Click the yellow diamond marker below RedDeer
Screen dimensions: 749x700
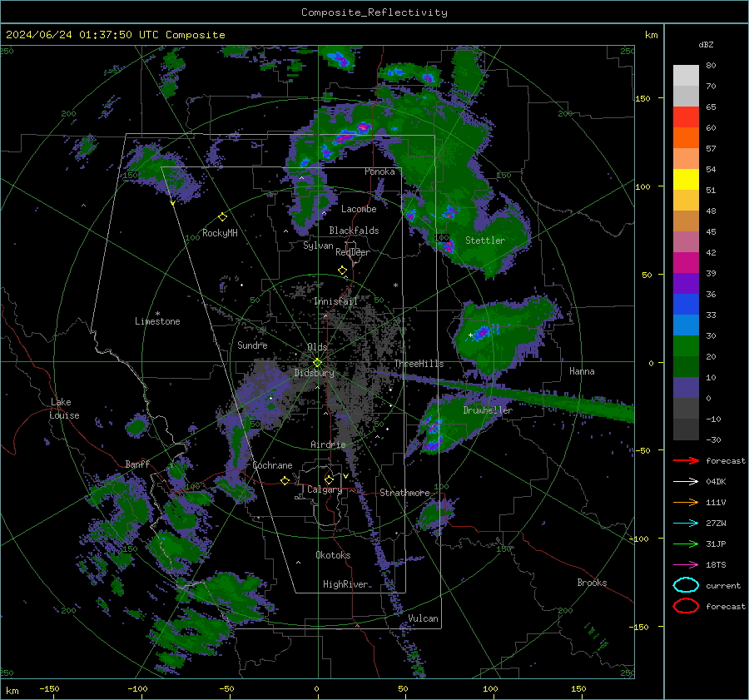[x=342, y=271]
